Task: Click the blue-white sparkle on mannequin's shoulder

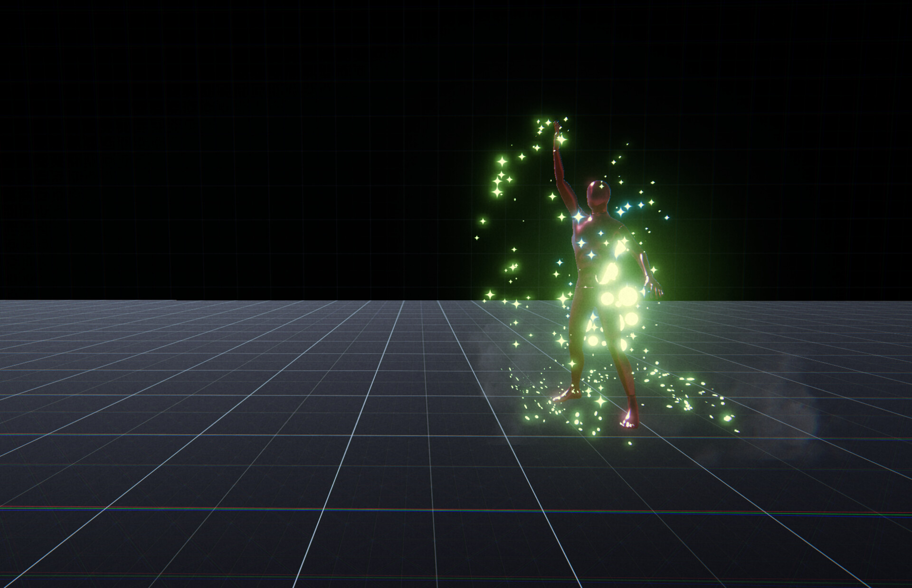Action: [x=579, y=217]
